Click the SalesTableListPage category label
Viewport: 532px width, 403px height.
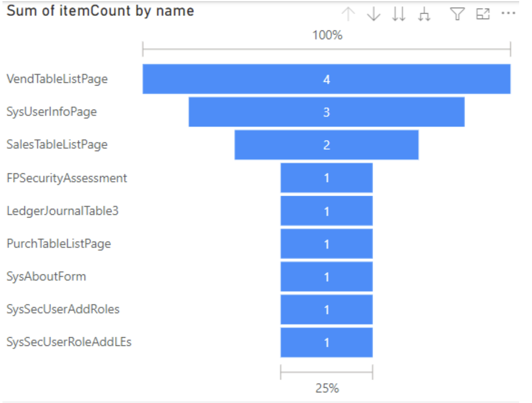57,144
